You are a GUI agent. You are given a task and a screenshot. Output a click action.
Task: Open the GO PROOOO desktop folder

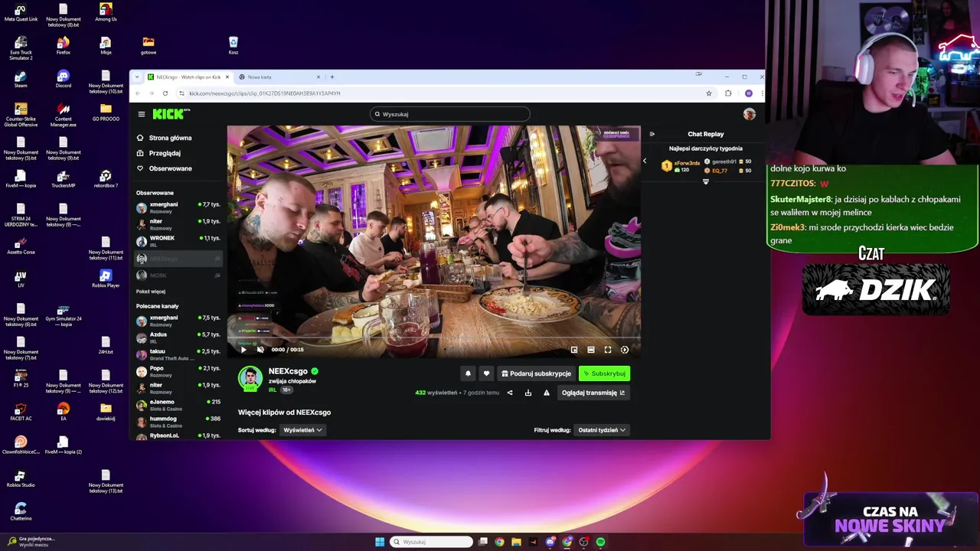(x=106, y=112)
